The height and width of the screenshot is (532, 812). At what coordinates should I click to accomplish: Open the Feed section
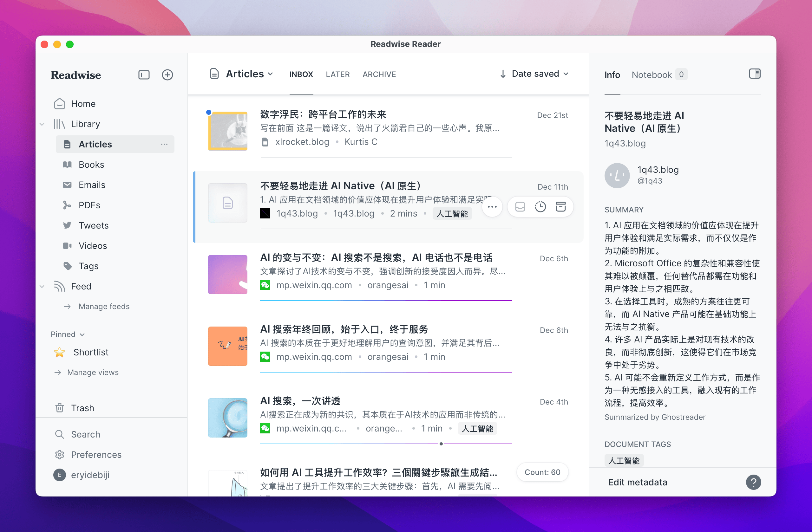(81, 287)
